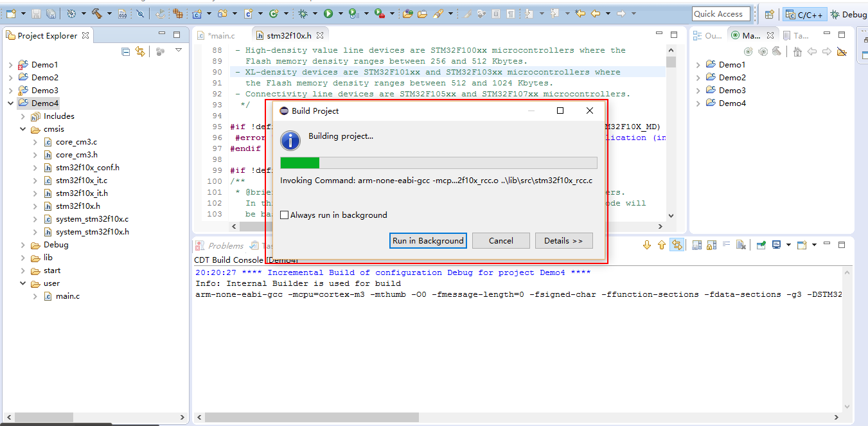Click the Last Edit Location arrow icon

pyautogui.click(x=580, y=13)
